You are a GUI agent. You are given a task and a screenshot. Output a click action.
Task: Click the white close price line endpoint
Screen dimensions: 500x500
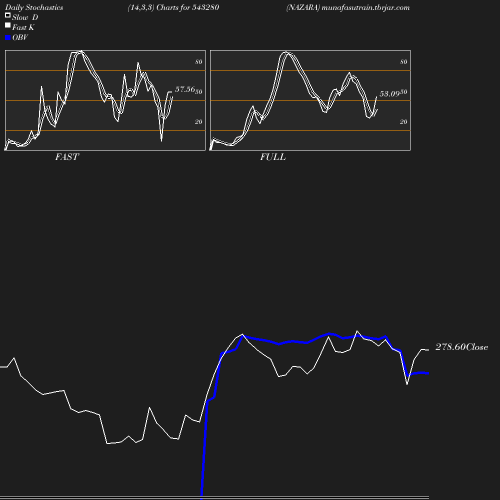click(428, 350)
